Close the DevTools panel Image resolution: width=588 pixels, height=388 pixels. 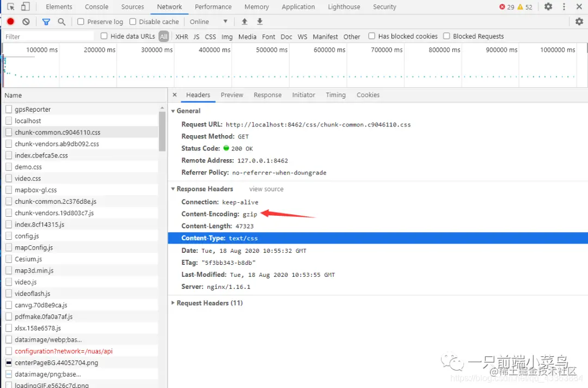(579, 7)
